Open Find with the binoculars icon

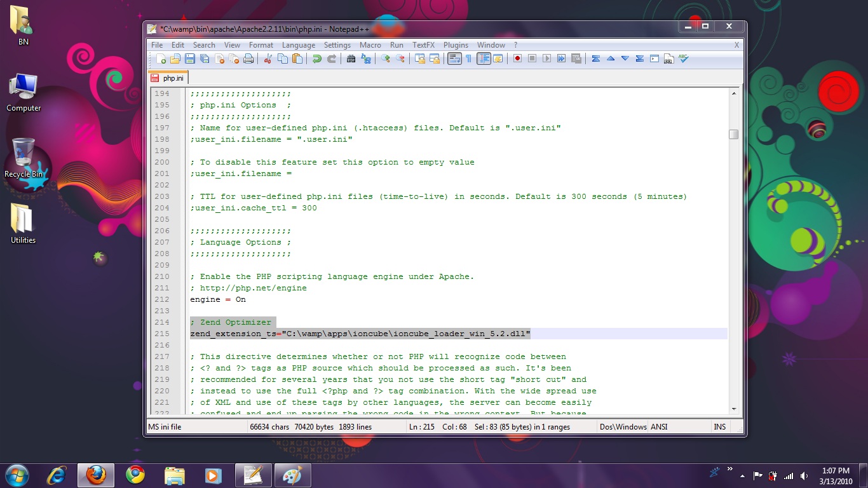[x=351, y=58]
